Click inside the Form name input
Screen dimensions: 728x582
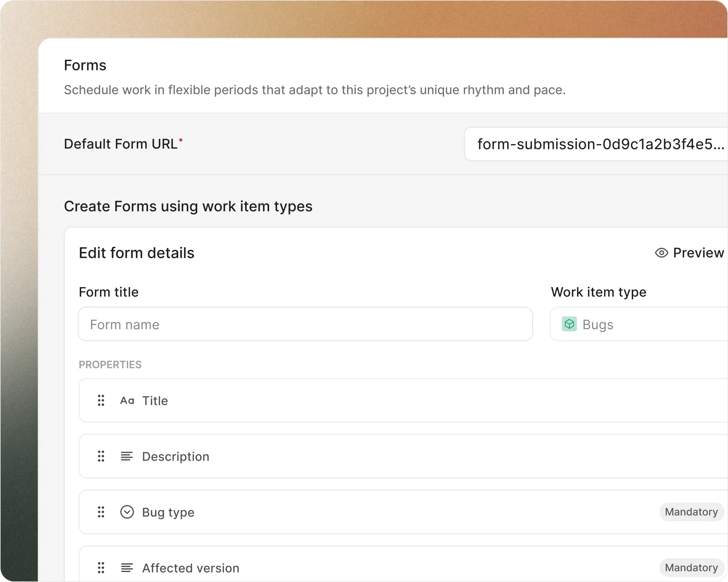(x=305, y=324)
